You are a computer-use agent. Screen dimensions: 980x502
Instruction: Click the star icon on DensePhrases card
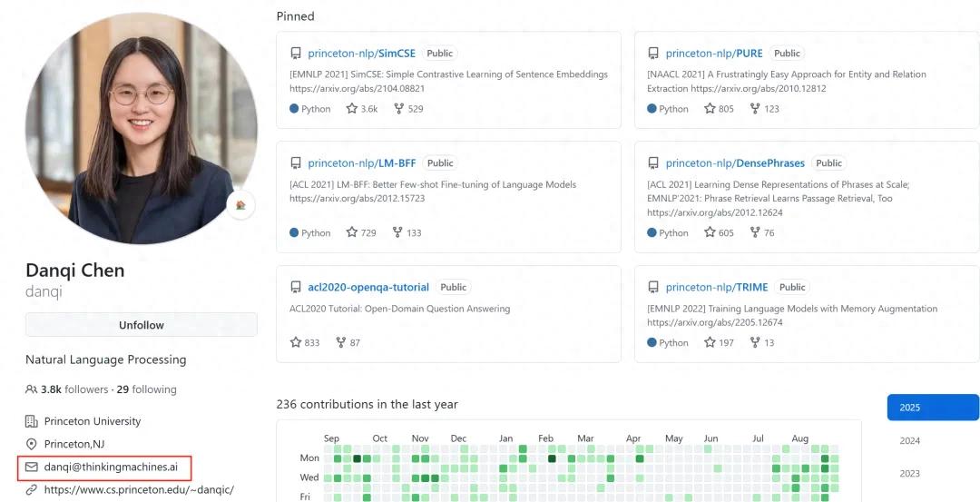tap(710, 232)
